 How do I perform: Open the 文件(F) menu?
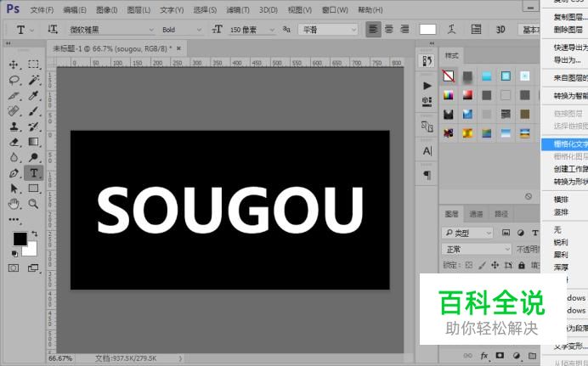42,10
